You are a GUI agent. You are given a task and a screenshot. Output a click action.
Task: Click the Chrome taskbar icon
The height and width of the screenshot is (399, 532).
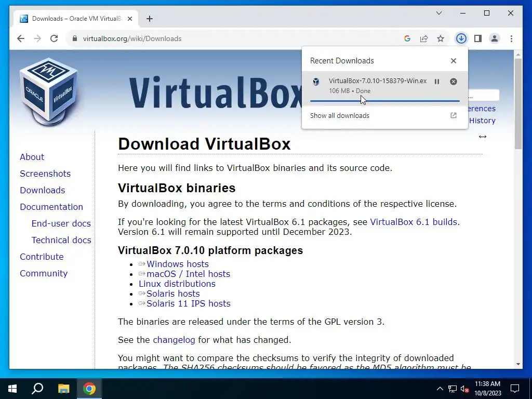tap(89, 389)
